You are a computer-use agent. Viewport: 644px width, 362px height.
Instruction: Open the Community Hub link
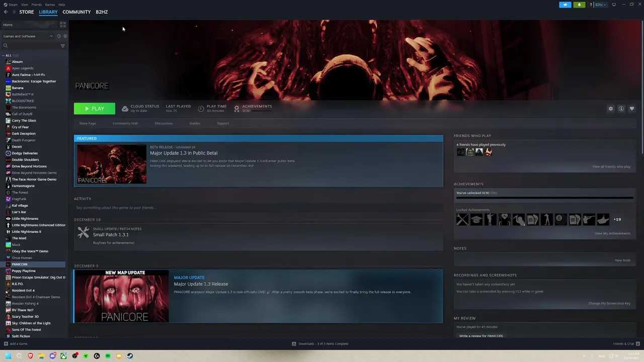[125, 123]
